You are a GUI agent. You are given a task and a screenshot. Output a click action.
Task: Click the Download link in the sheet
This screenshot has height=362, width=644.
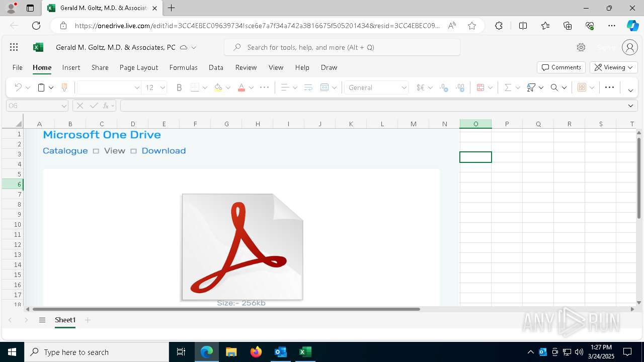click(x=164, y=151)
